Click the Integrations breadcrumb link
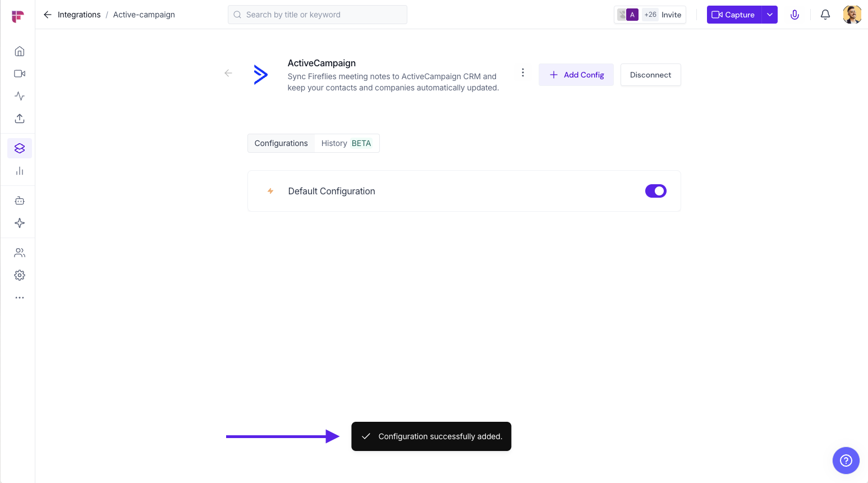 tap(79, 15)
